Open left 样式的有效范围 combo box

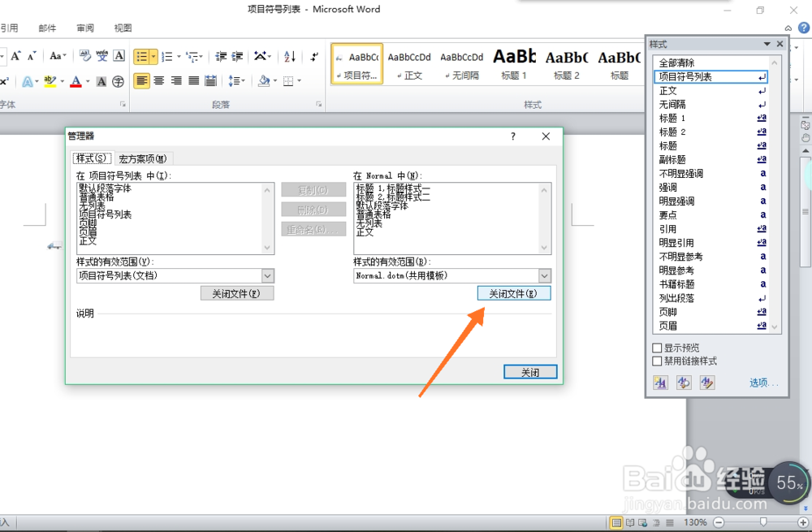(175, 275)
